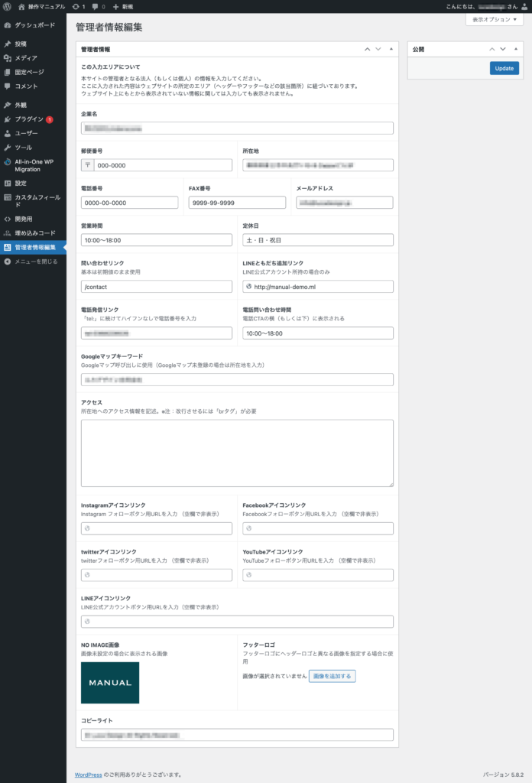Click the アクセス text area
The width and height of the screenshot is (532, 783).
point(237,453)
